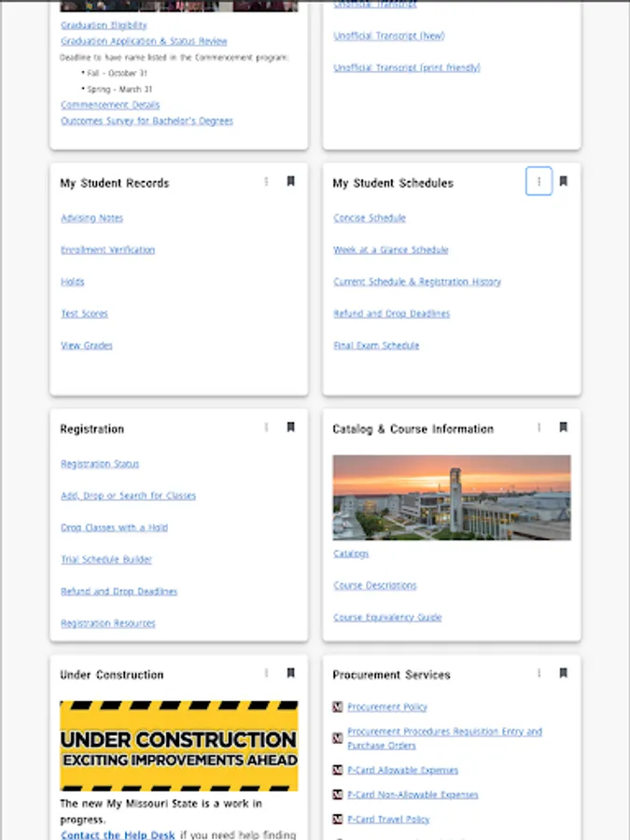
Task: Open Outcomes Survey for Bachelor's Degrees
Action: (x=147, y=121)
